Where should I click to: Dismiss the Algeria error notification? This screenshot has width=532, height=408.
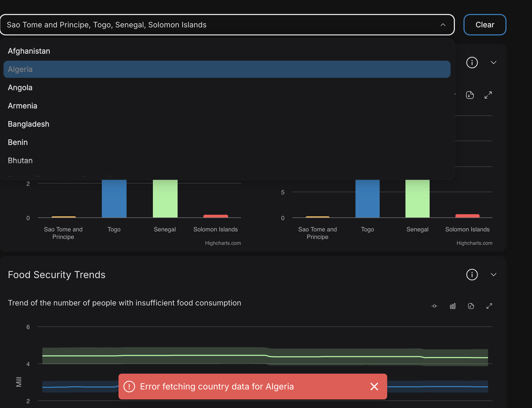click(375, 386)
